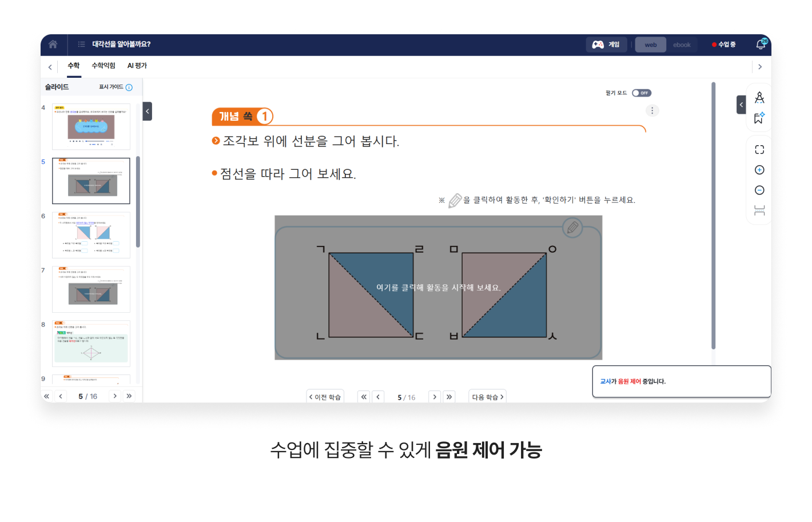Enter fullscreen mode
The image size is (812, 522).
759,149
